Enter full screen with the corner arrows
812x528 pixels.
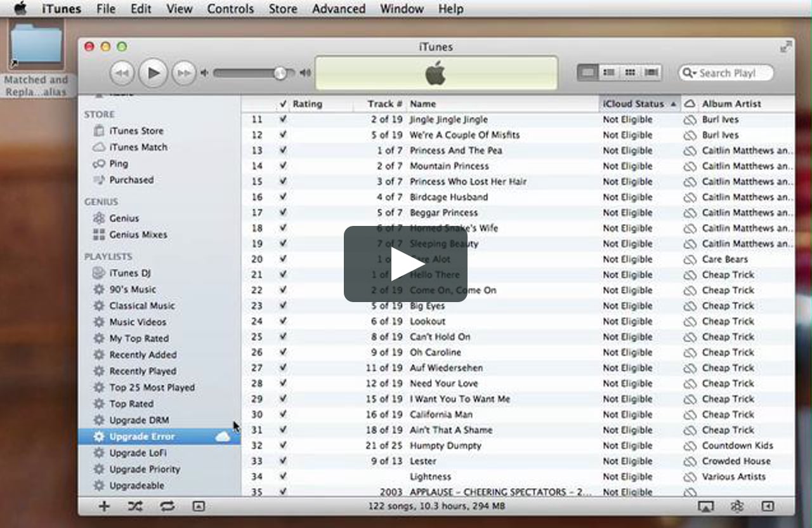[x=786, y=46]
